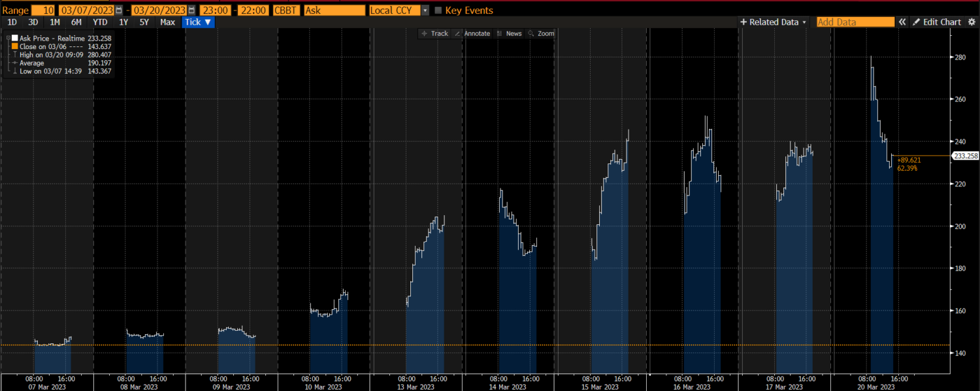Viewport: 980px width, 391px height.
Task: Select the YTD range tab
Action: [x=100, y=22]
